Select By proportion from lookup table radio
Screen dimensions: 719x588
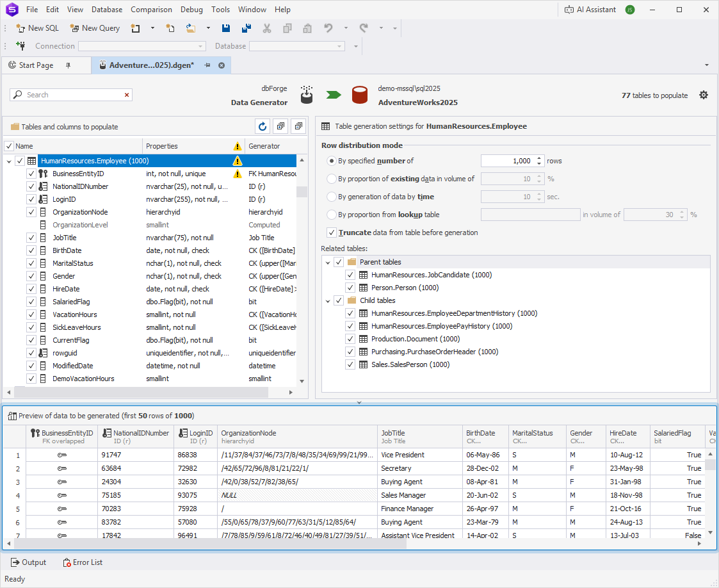point(332,215)
